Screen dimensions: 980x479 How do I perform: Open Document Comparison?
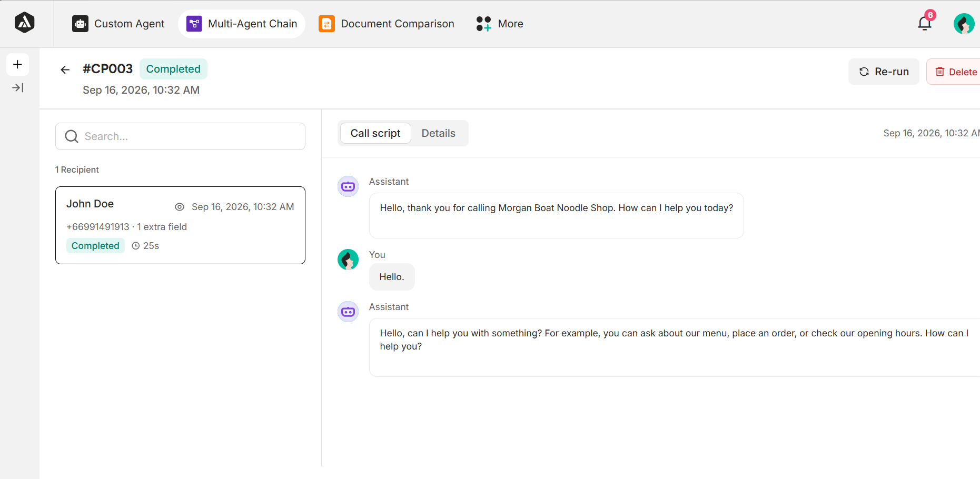pos(387,24)
